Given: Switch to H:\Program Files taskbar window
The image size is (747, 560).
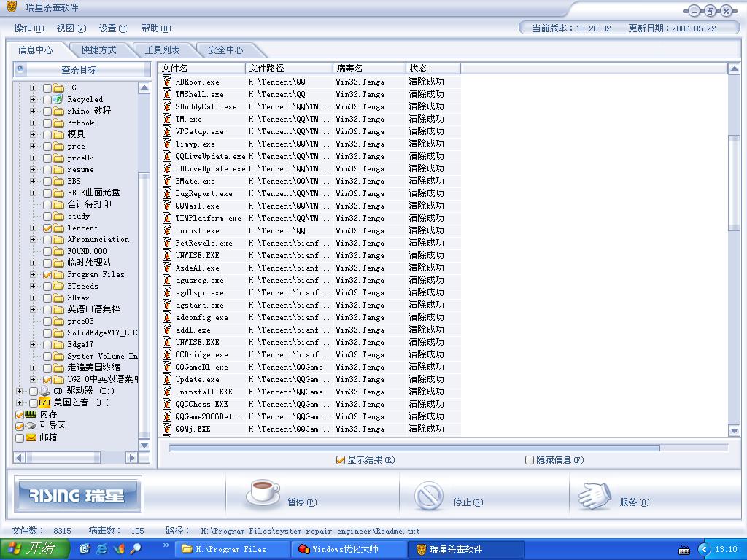Looking at the screenshot, I should click(x=232, y=549).
